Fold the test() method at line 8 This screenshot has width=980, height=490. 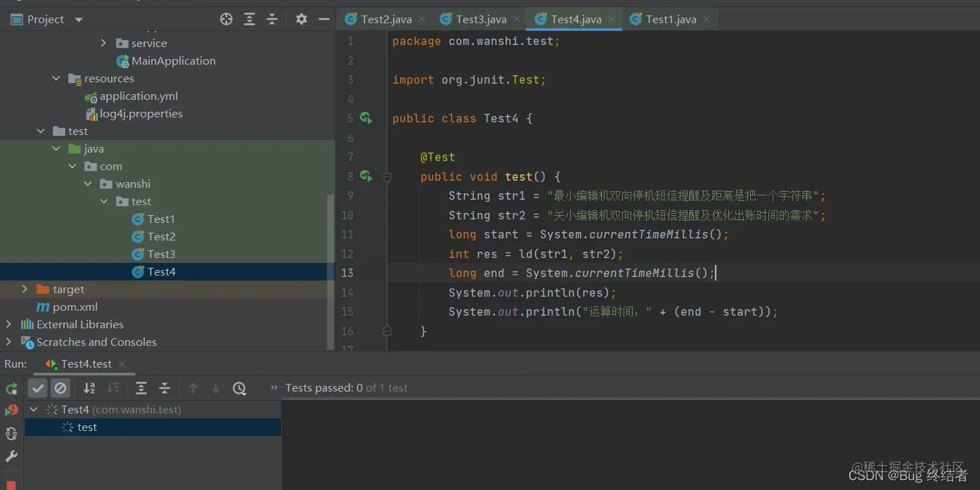[x=387, y=177]
